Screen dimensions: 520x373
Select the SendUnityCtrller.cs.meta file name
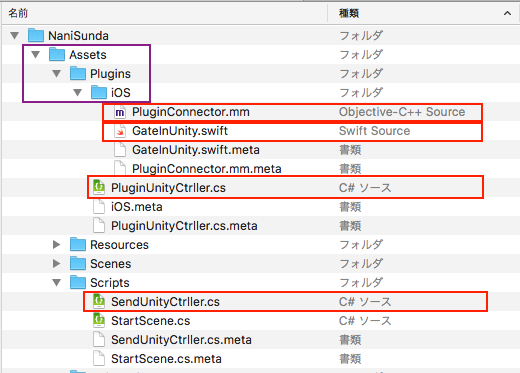pyautogui.click(x=181, y=340)
